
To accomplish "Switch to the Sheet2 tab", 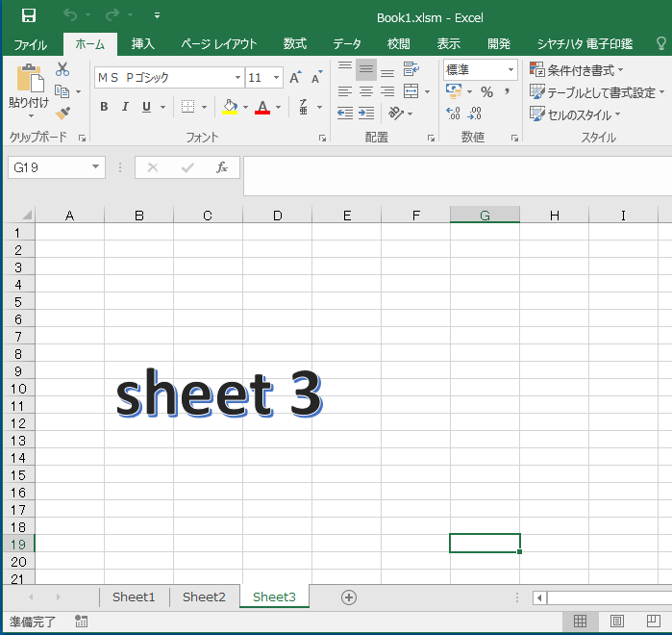I will (204, 597).
